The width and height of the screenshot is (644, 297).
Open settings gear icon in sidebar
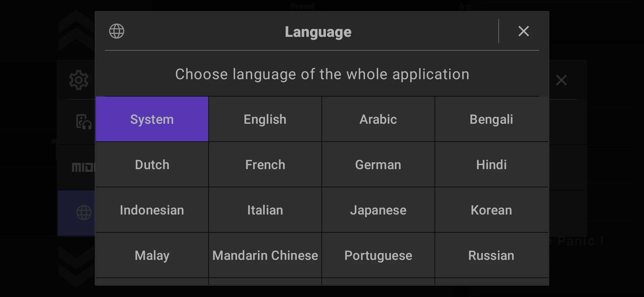point(79,80)
